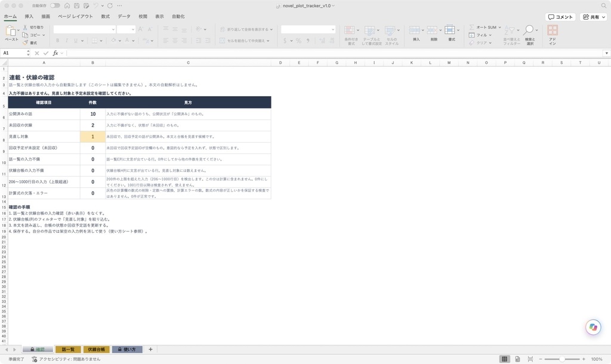Click the 書式 format painter brush
611x364 pixels.
[x=30, y=43]
